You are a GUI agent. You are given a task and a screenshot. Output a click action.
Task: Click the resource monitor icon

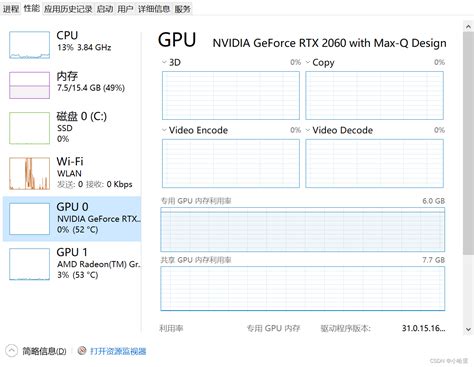tap(82, 351)
